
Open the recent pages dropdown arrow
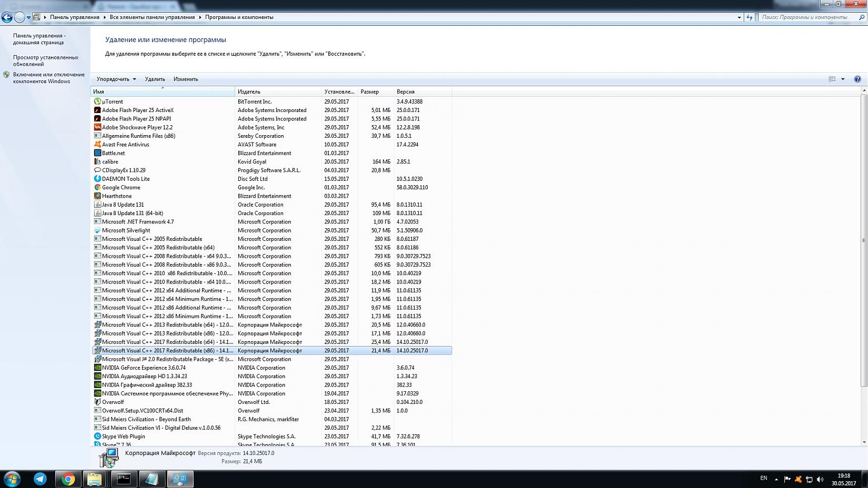pos(28,17)
